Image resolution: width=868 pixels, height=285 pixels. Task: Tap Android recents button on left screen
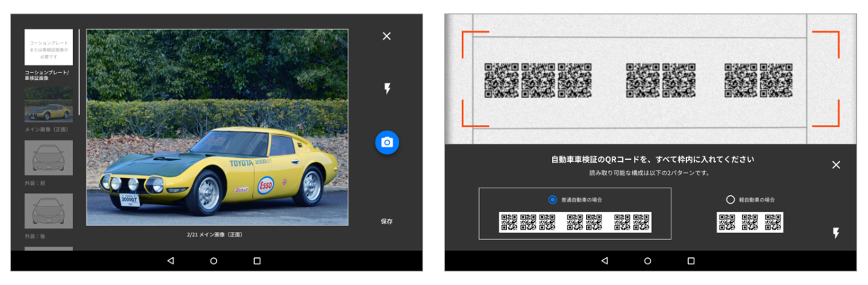[257, 261]
